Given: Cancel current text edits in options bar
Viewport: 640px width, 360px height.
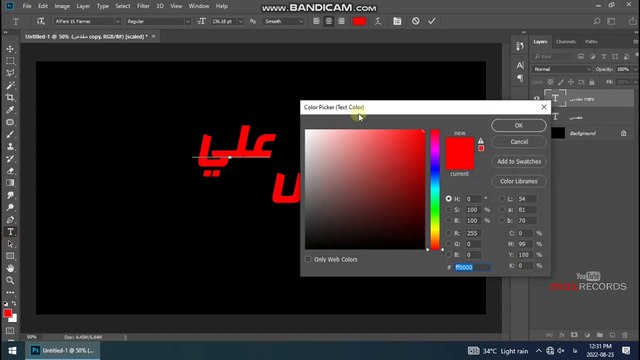Looking at the screenshot, I should click(416, 21).
